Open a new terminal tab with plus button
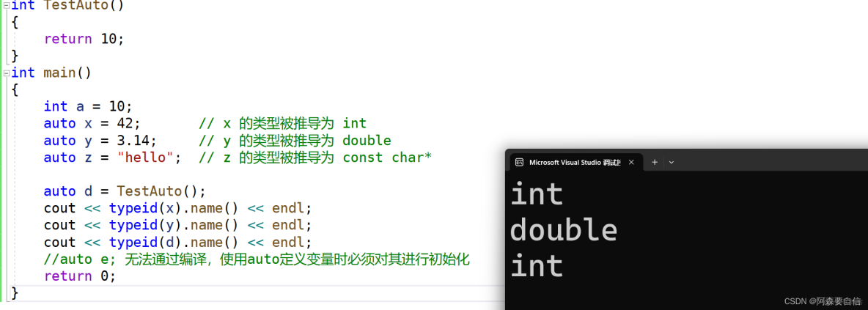 pyautogui.click(x=655, y=162)
